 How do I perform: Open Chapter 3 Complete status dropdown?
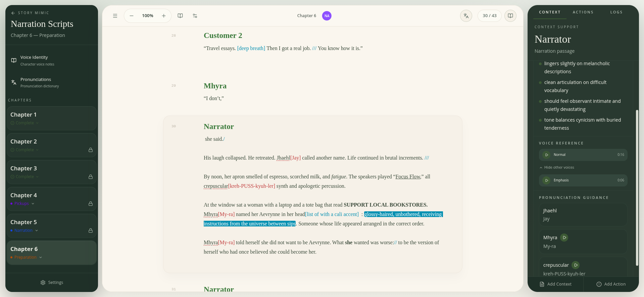click(x=24, y=177)
